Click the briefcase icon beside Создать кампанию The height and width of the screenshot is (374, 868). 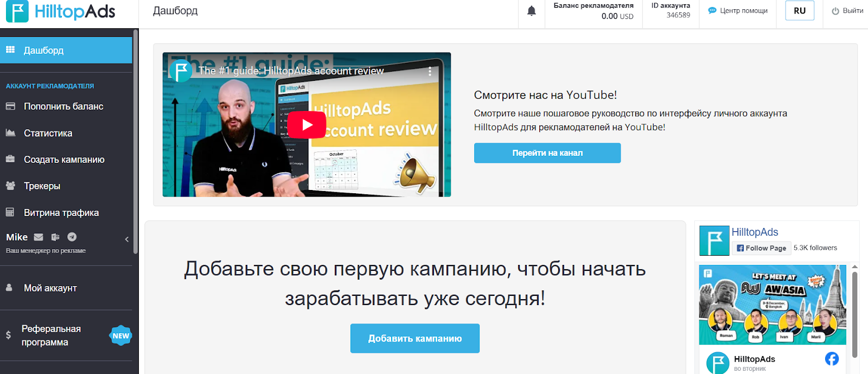coord(10,159)
